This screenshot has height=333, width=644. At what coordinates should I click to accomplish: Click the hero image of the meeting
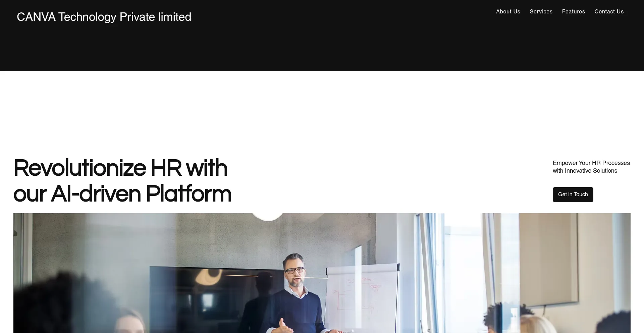322,273
